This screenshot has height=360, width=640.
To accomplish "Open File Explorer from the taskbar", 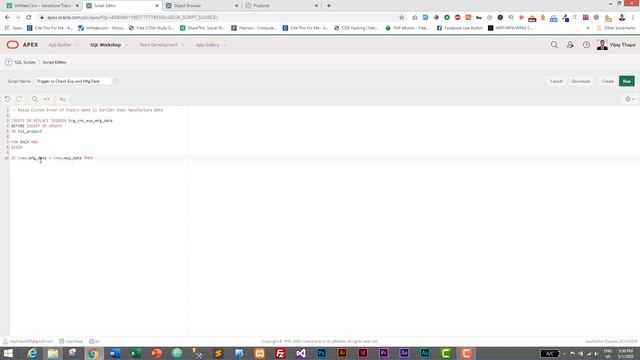I will [53, 353].
